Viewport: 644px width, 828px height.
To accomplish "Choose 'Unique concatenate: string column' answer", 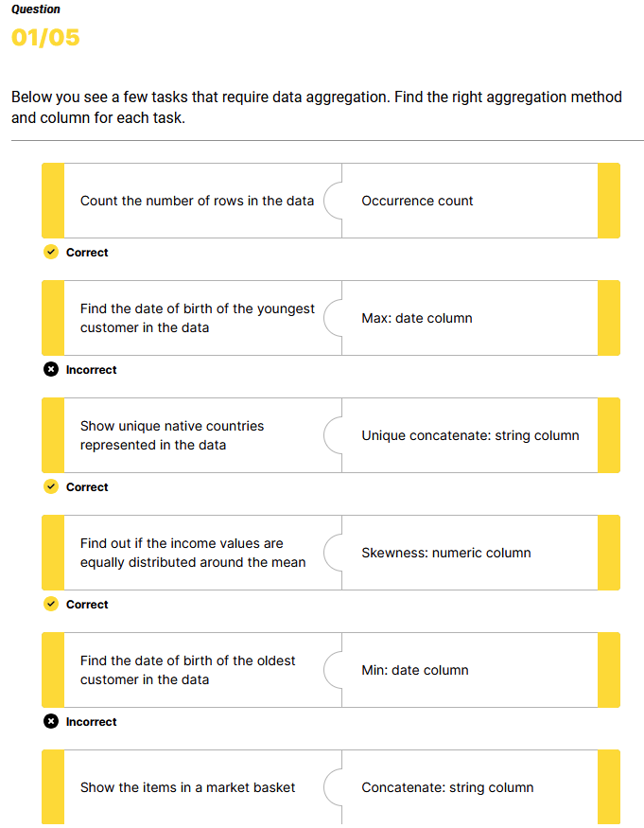I will click(x=470, y=435).
